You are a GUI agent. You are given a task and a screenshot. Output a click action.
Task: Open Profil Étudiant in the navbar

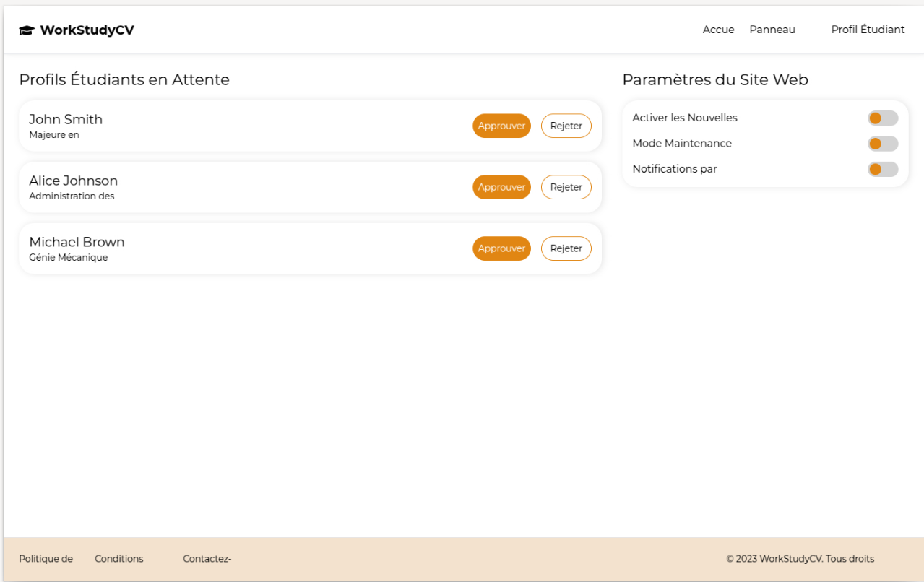868,30
